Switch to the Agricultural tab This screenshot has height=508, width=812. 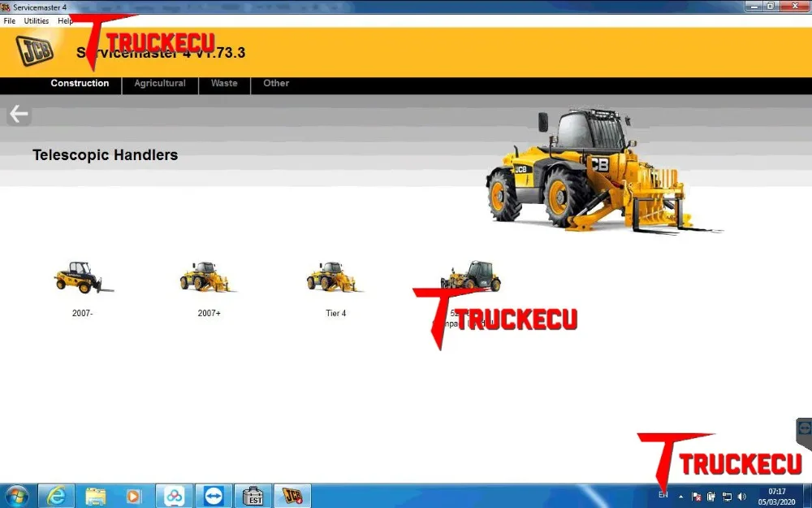pos(160,84)
